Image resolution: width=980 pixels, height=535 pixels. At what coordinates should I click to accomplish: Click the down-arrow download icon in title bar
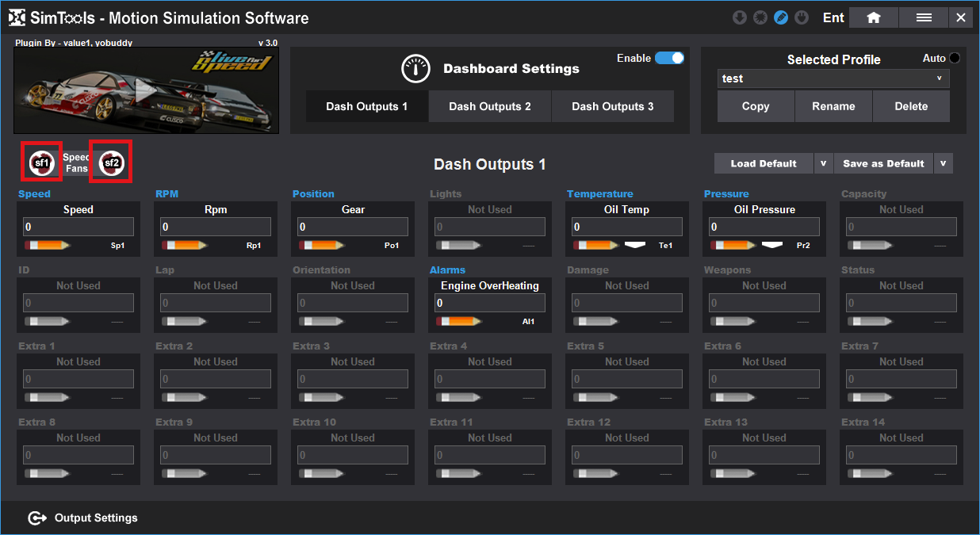(740, 17)
